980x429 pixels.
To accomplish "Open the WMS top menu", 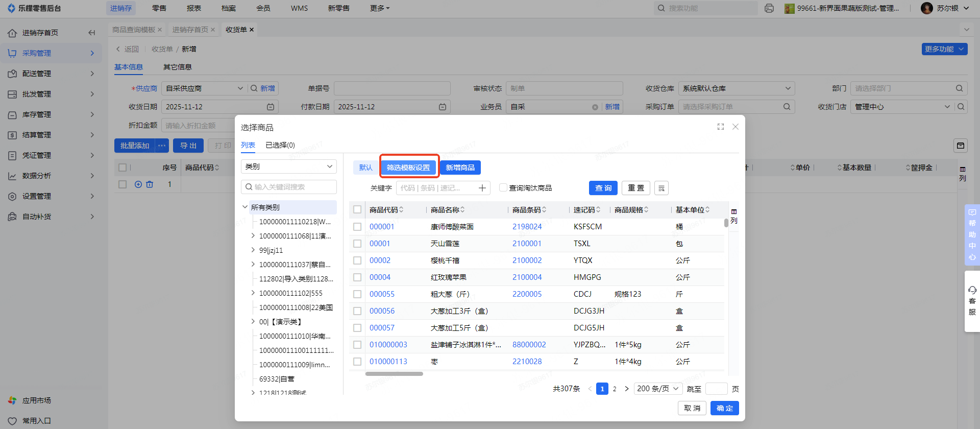I will tap(299, 8).
